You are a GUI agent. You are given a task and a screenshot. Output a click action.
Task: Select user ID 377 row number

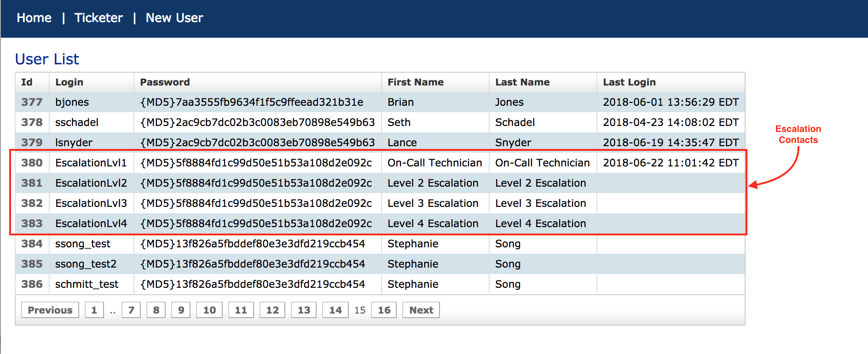click(x=32, y=102)
